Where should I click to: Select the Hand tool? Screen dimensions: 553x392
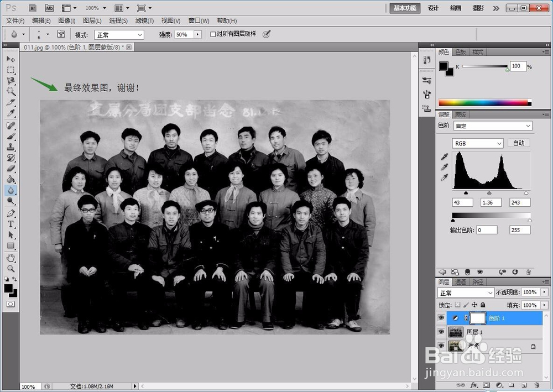11,258
